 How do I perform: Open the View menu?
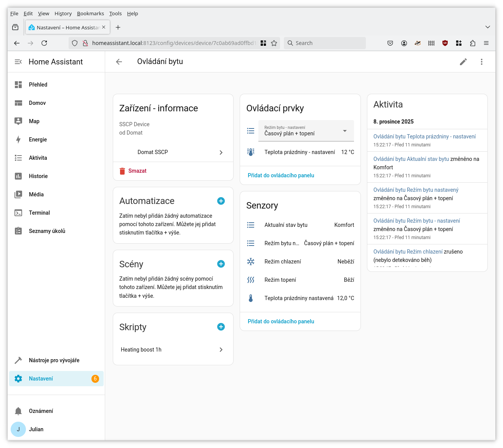point(43,13)
